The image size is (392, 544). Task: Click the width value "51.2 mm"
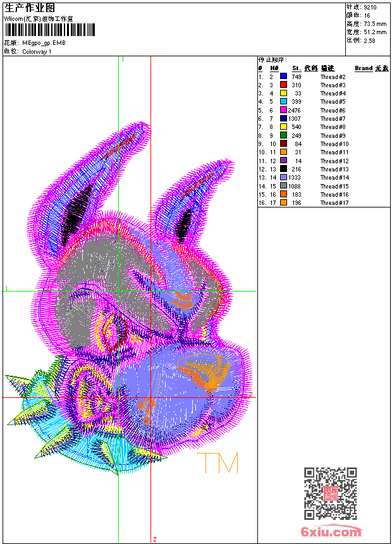pyautogui.click(x=375, y=32)
